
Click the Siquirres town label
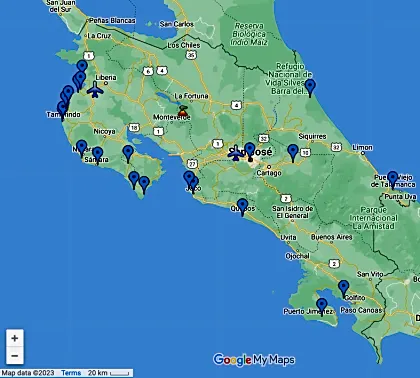pos(312,136)
